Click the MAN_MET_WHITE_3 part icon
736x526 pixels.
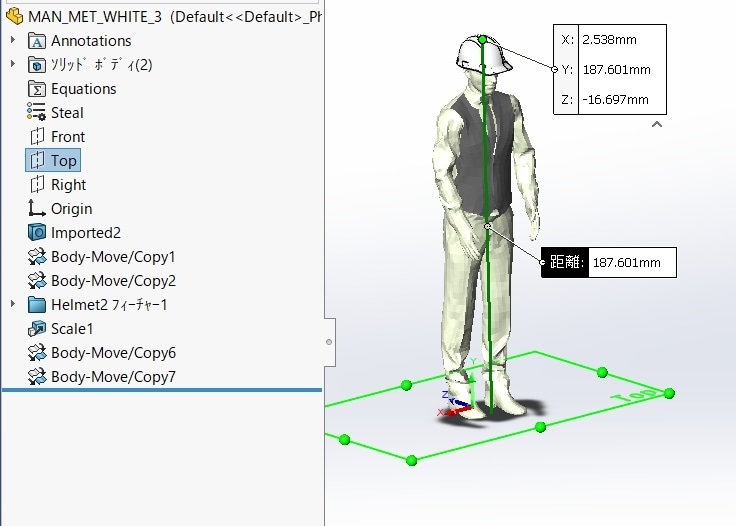[x=14, y=16]
